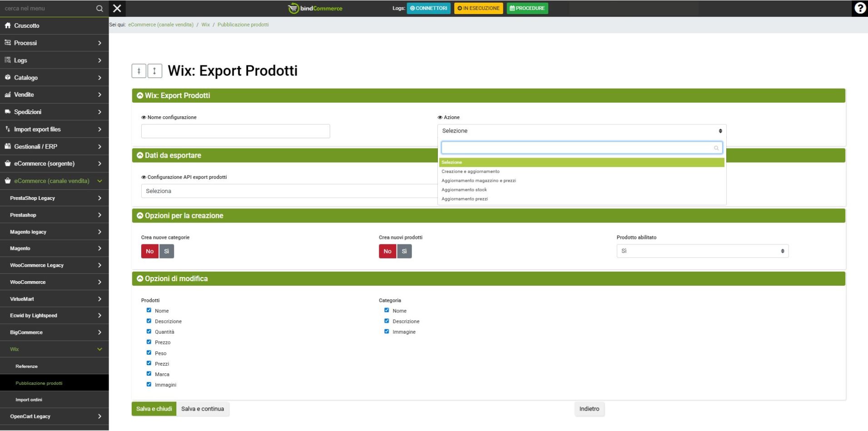868x431 pixels.
Task: Choose Aggiornamento stock from Azione list
Action: [x=464, y=190]
